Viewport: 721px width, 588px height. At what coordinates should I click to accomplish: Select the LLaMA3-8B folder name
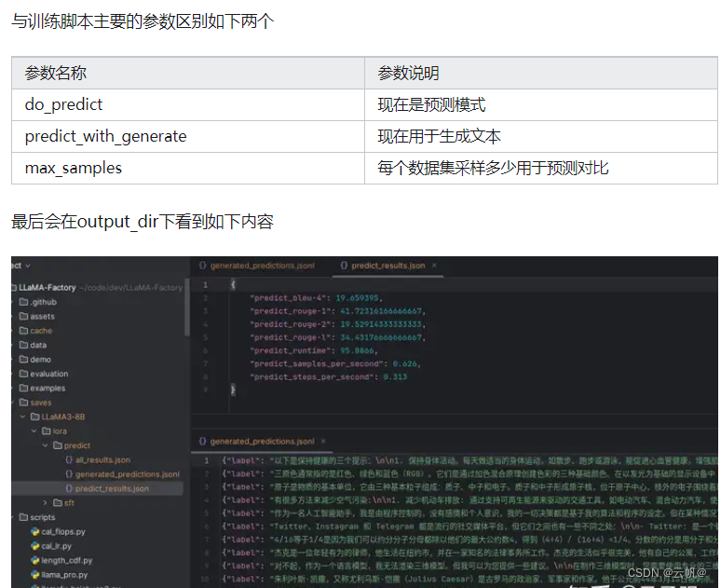tap(63, 417)
